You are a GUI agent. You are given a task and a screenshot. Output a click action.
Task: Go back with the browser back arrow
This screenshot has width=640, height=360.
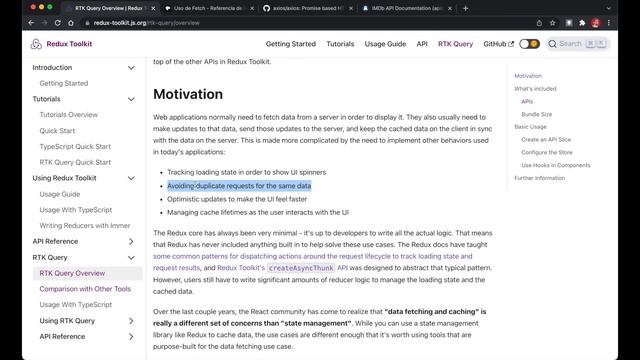(31, 23)
